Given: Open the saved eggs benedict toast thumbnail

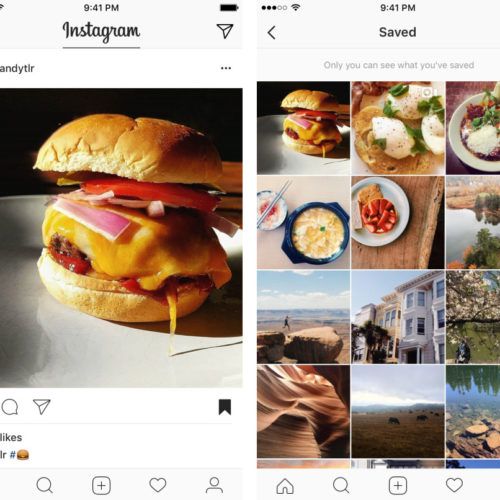Looking at the screenshot, I should tap(398, 128).
